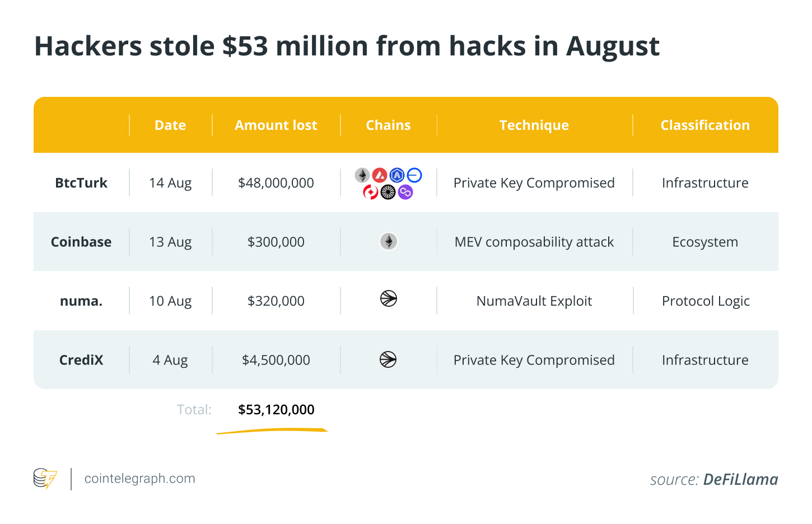The width and height of the screenshot is (812, 524).
Task: Click the blue Base chain icon
Action: coord(414,175)
